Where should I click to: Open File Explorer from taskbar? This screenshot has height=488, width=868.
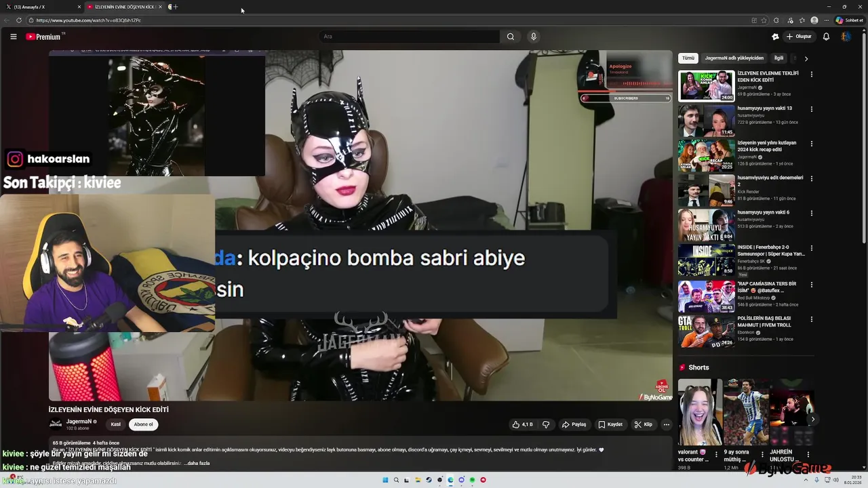[418, 480]
